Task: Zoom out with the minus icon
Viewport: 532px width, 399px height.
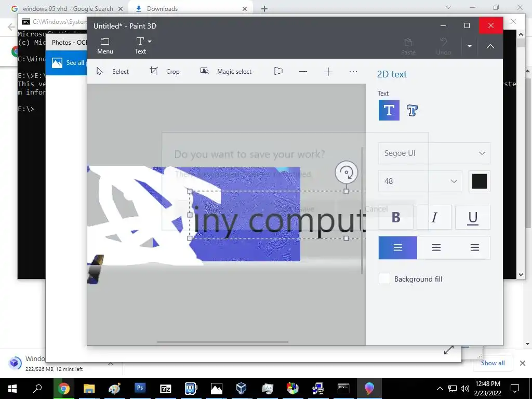Action: (303, 72)
